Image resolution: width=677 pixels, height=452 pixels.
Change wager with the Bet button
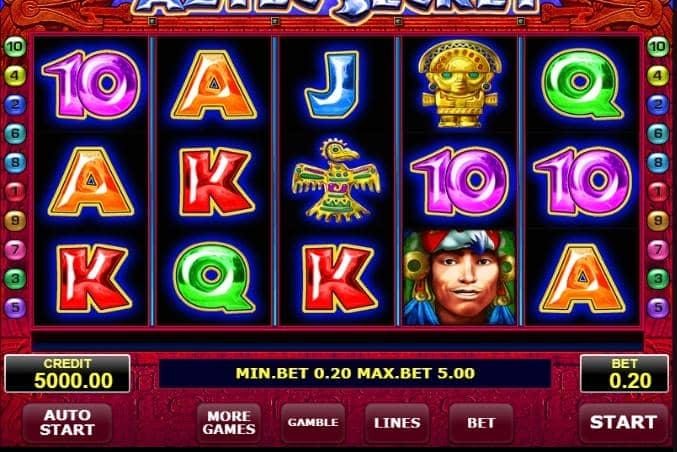481,423
